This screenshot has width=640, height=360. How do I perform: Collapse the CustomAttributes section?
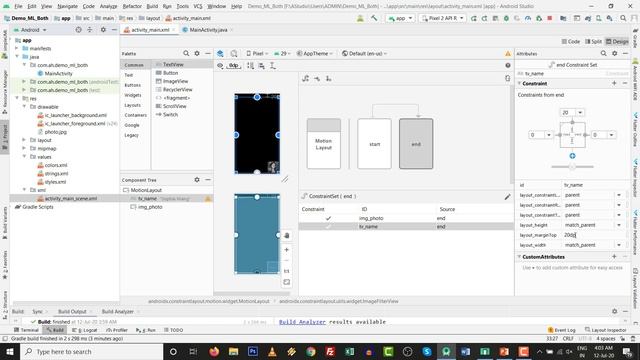coord(520,257)
